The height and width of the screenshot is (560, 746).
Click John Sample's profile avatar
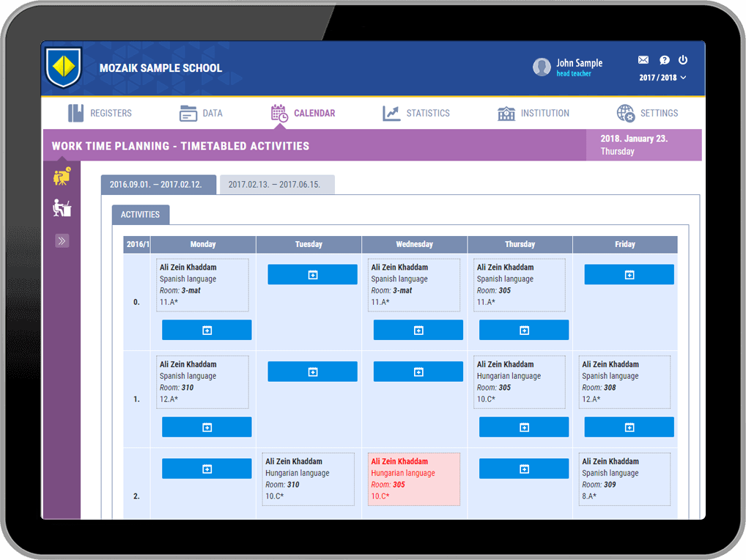(x=542, y=67)
